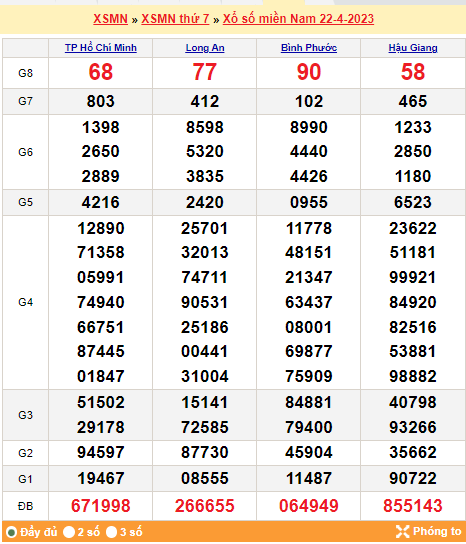The image size is (466, 544).
Task: Click special prize number 855143
Action: (413, 506)
